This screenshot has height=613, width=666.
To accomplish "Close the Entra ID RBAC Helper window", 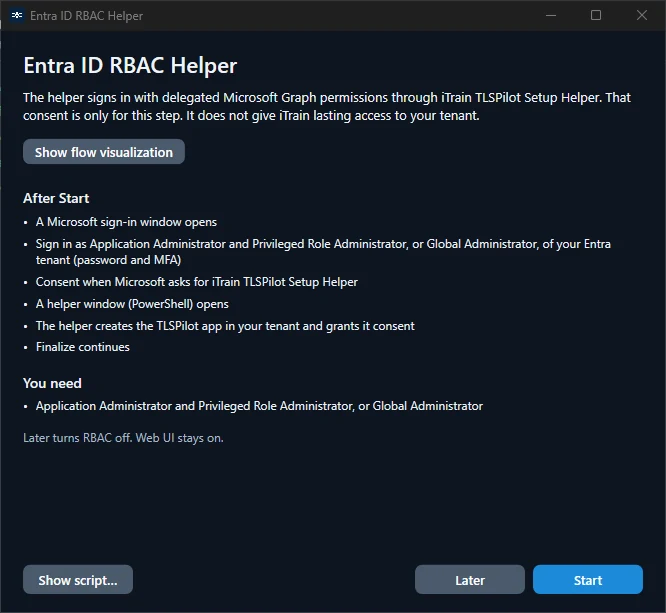I will click(x=642, y=15).
